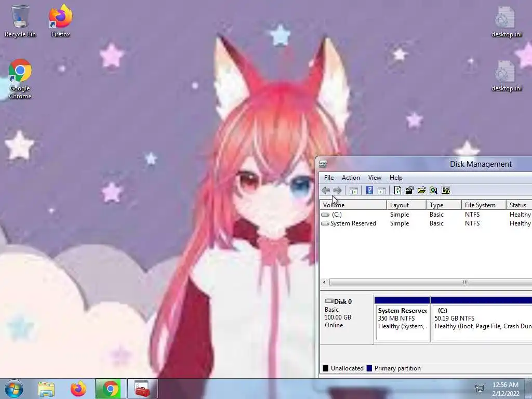Select the lower desktop.ini file icon
The height and width of the screenshot is (399, 532).
pyautogui.click(x=506, y=76)
